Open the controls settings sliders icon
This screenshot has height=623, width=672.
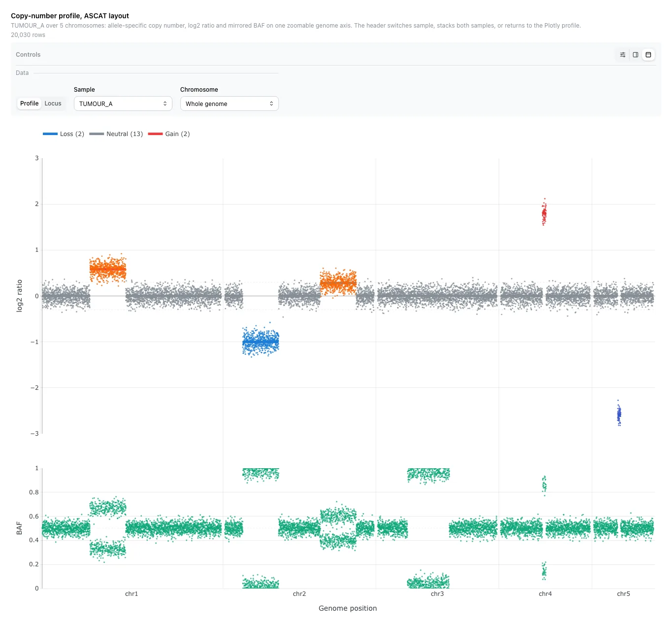[x=623, y=55]
